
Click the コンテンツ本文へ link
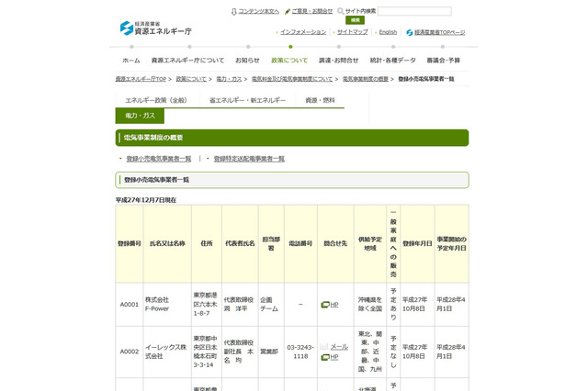(x=259, y=11)
